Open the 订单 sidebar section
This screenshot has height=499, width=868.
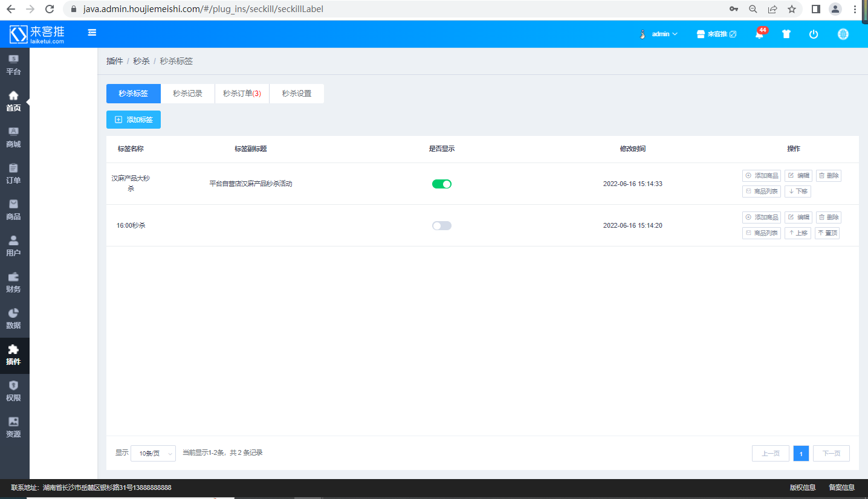click(x=14, y=173)
